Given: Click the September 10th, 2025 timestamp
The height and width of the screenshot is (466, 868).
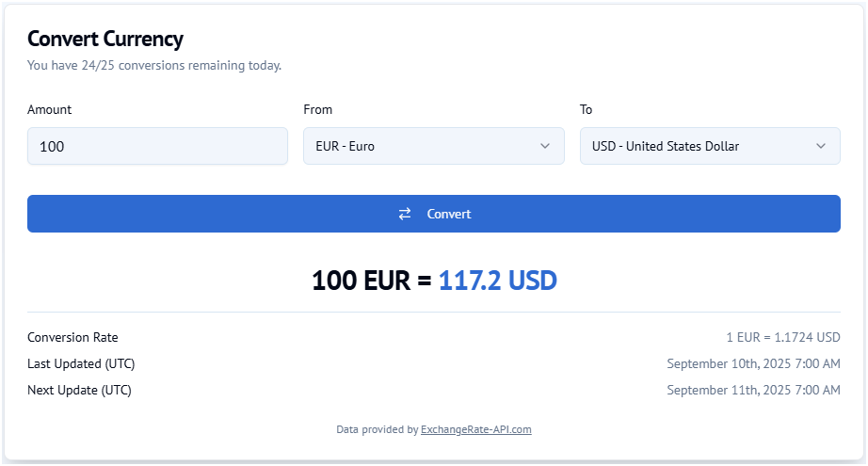Looking at the screenshot, I should [x=753, y=363].
